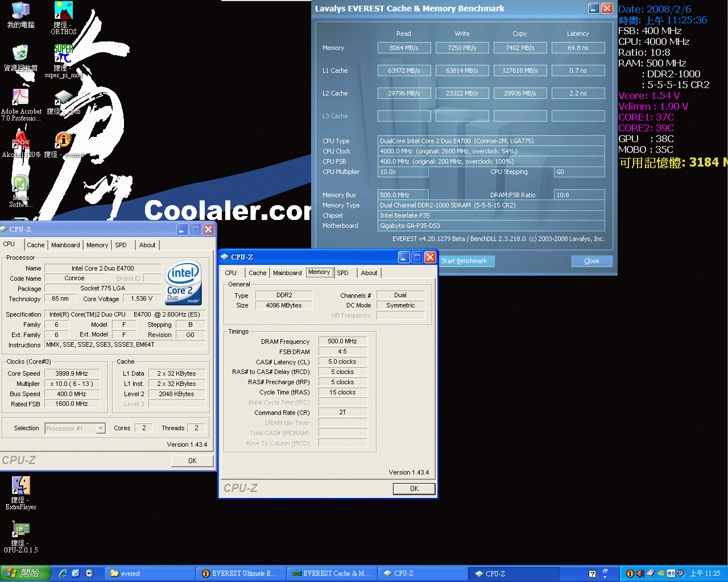Click the L2 Cache Read 29796 MB/s value
Image resolution: width=728 pixels, height=582 pixels.
click(404, 93)
